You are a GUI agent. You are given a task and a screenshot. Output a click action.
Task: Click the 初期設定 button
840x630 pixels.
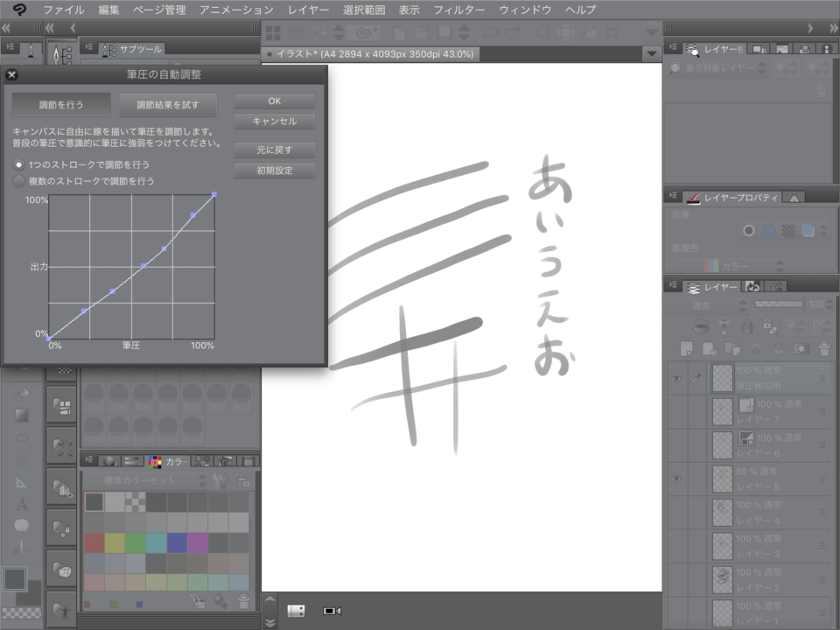coord(274,171)
